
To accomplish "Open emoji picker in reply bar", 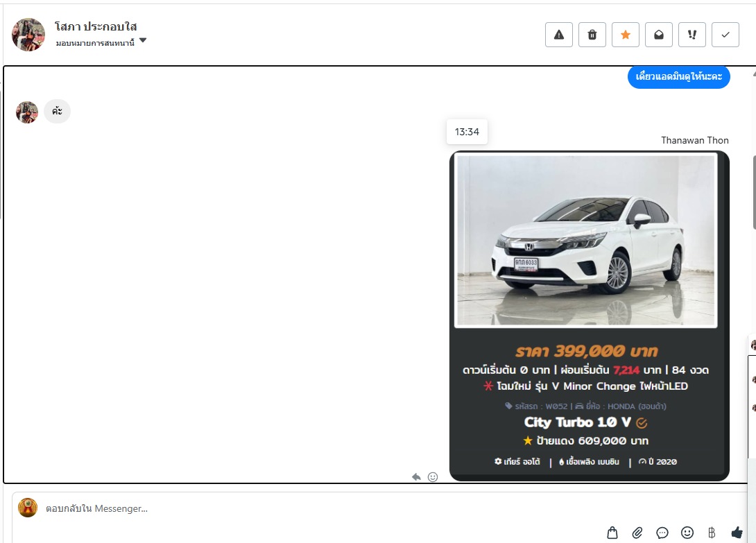I will pyautogui.click(x=687, y=533).
